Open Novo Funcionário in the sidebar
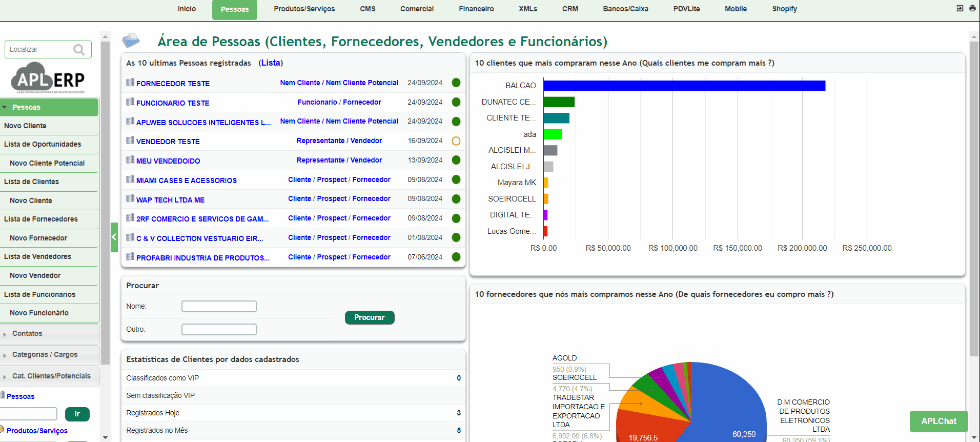This screenshot has height=442, width=980. pyautogui.click(x=39, y=313)
